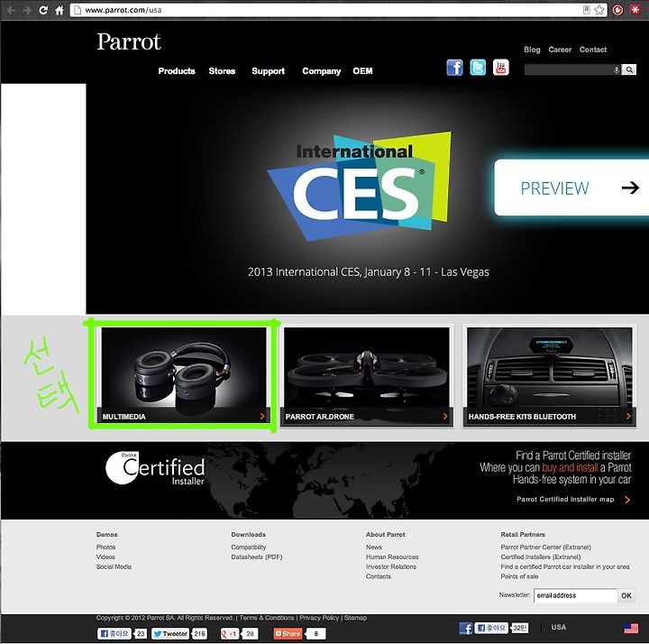
Task: Click the browser forward arrow
Action: point(27,10)
